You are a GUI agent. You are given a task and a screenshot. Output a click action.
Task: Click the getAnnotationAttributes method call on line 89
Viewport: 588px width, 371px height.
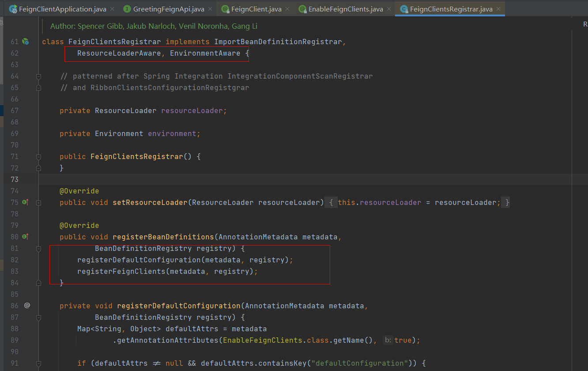[168, 340]
